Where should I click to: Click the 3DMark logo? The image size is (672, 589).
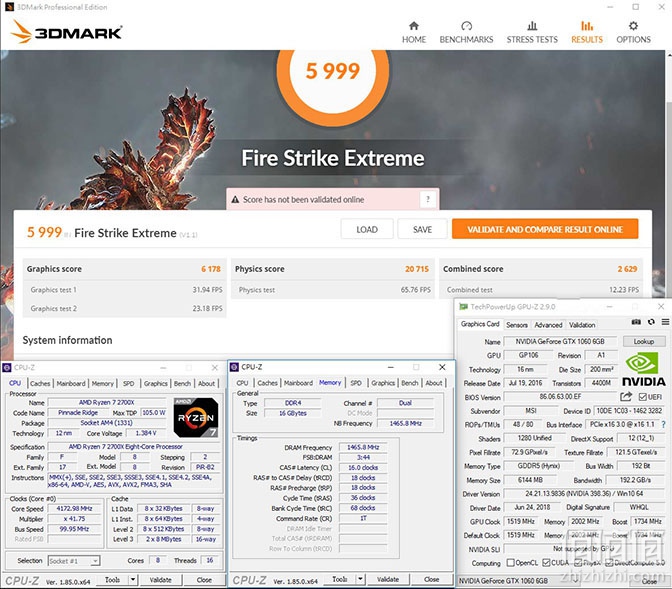(66, 32)
